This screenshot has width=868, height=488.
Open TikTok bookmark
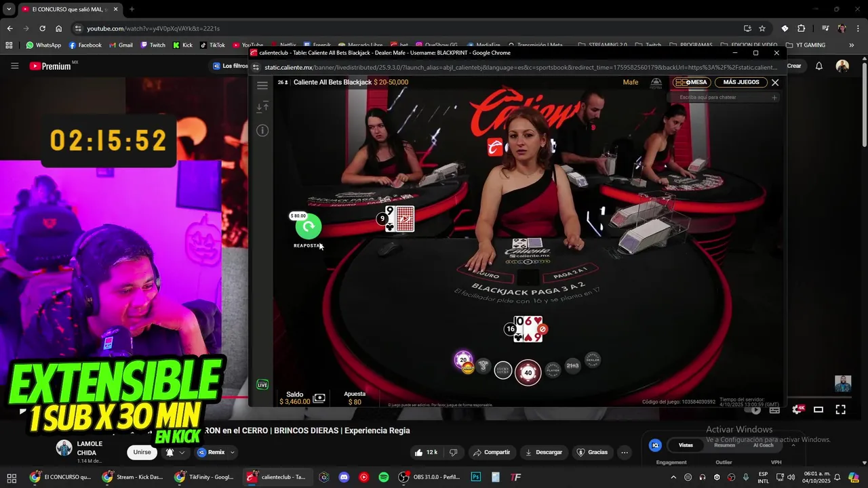[x=212, y=45]
